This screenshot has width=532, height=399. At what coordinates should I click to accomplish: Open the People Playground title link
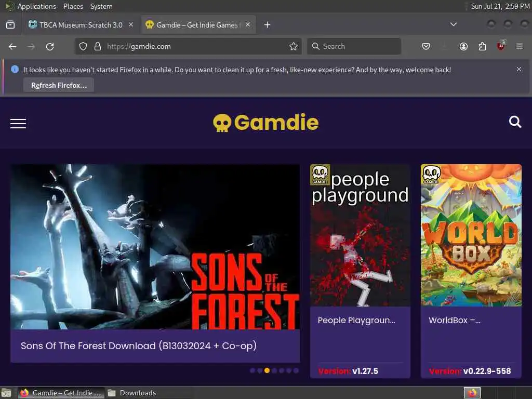(356, 320)
